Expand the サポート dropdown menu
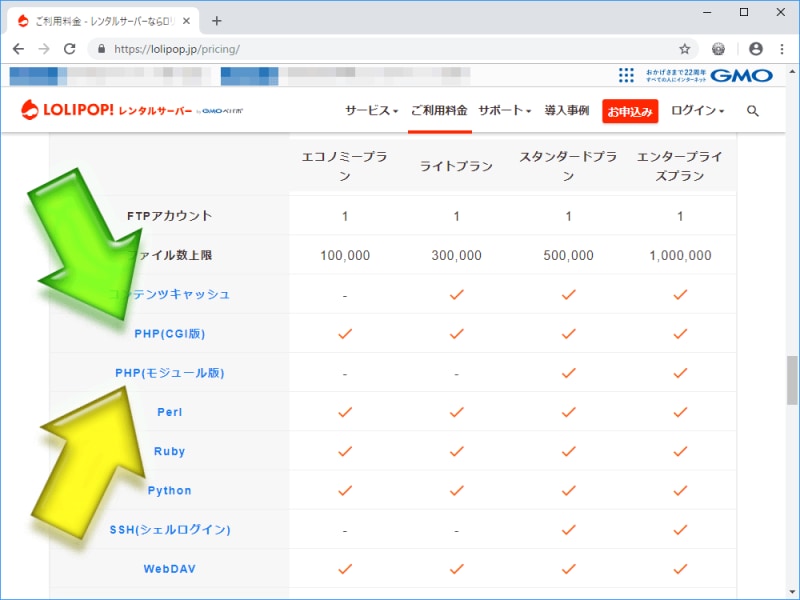Viewport: 800px width, 600px height. (505, 110)
